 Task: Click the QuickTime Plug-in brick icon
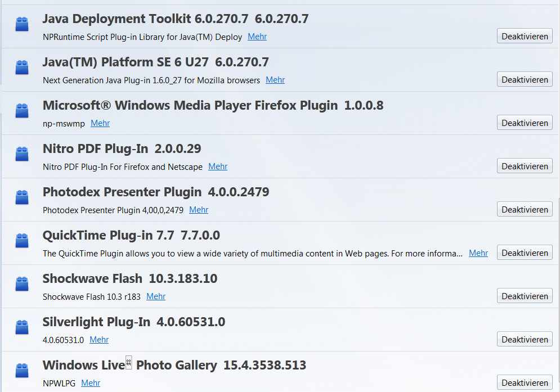click(22, 241)
